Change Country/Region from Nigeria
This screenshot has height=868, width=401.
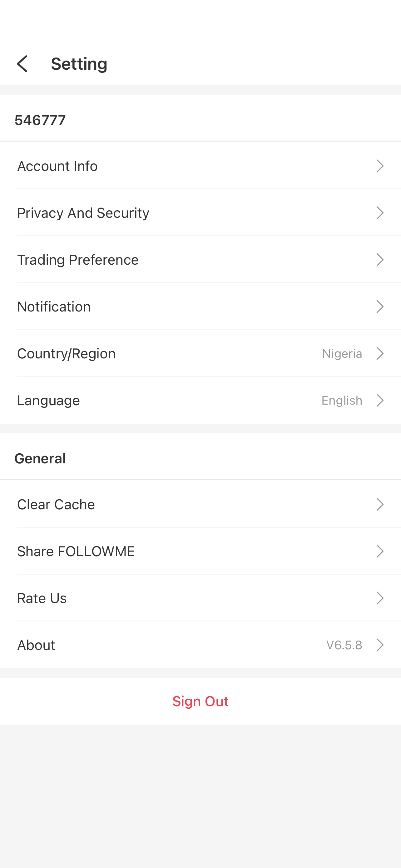pos(200,353)
